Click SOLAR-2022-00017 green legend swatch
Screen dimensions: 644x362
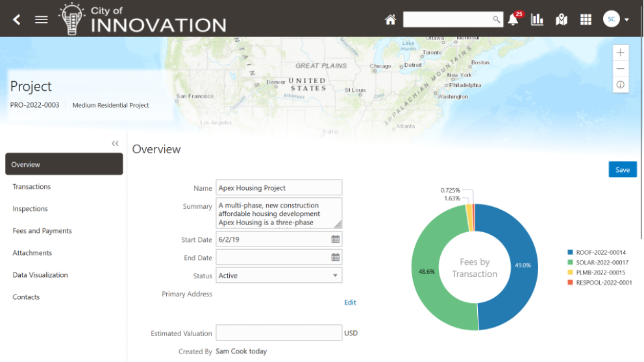click(x=570, y=262)
